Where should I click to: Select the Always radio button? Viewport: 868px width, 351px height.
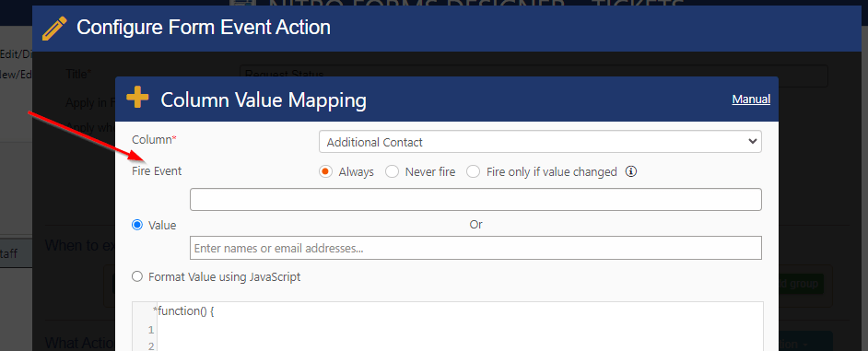[325, 171]
